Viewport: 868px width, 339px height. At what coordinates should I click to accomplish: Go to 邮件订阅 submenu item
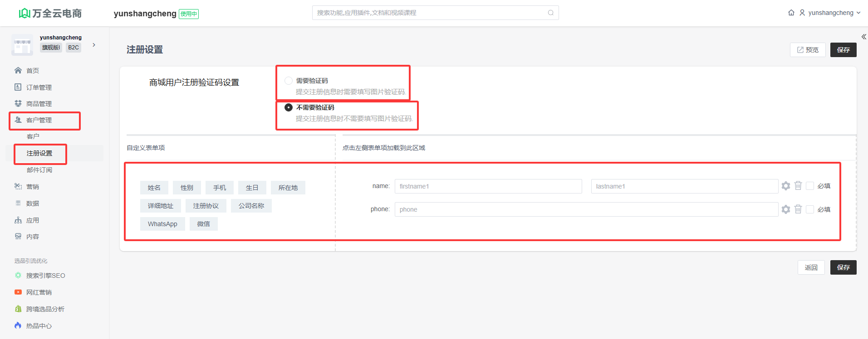click(39, 170)
